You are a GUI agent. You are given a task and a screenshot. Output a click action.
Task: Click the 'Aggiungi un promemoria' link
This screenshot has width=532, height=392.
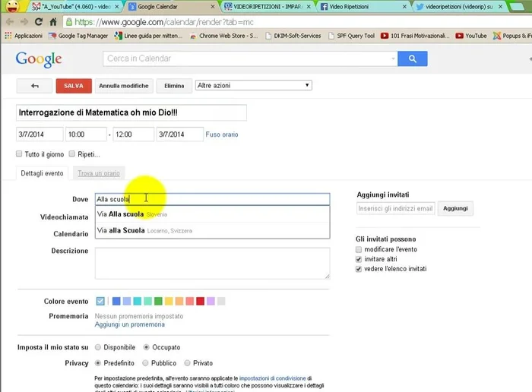coord(129,324)
